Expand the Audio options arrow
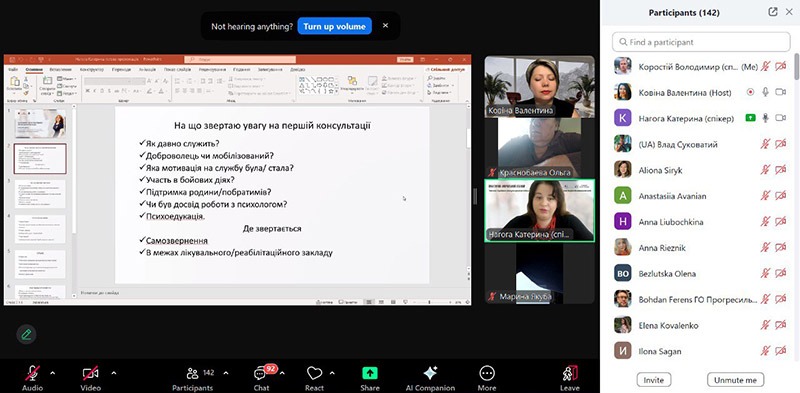 53,373
